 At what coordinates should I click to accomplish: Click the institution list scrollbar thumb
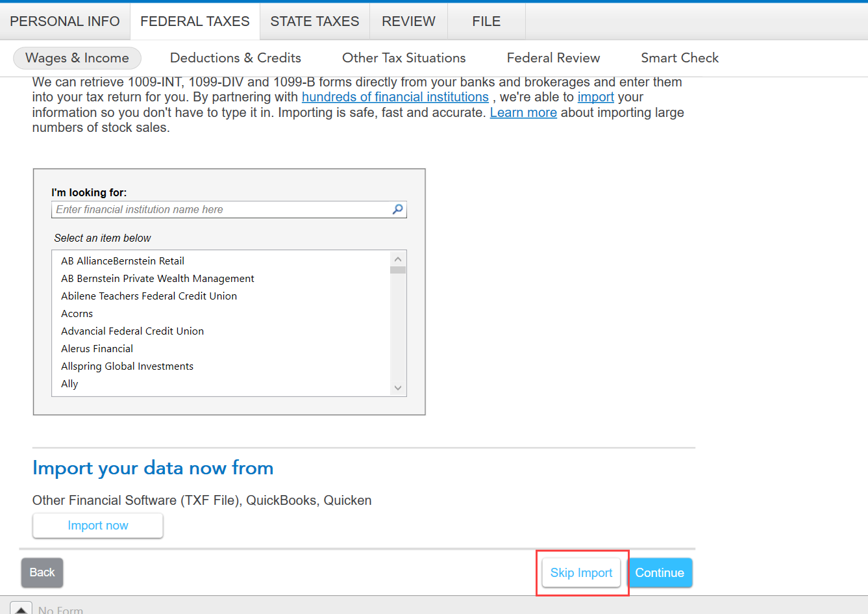click(398, 270)
